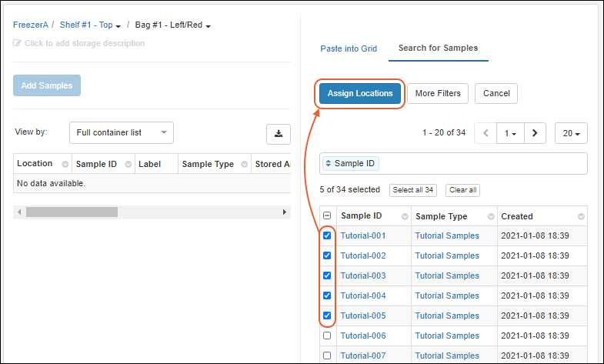Viewport: 604px width, 364px height.
Task: Open Sample Type column menu in search grid
Action: coord(489,216)
